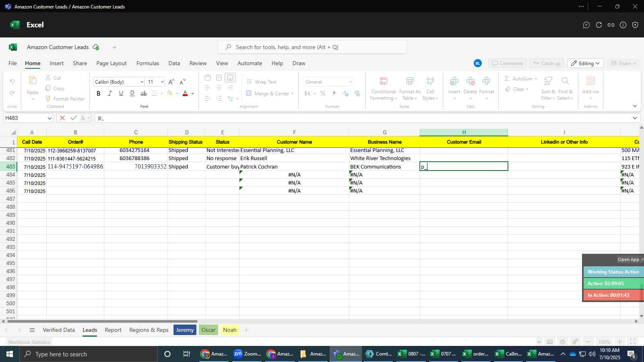
Task: Toggle Italic formatting
Action: tap(109, 93)
